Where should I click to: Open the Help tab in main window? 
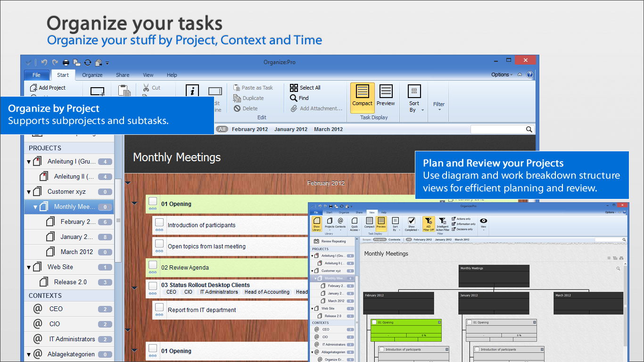(x=172, y=75)
